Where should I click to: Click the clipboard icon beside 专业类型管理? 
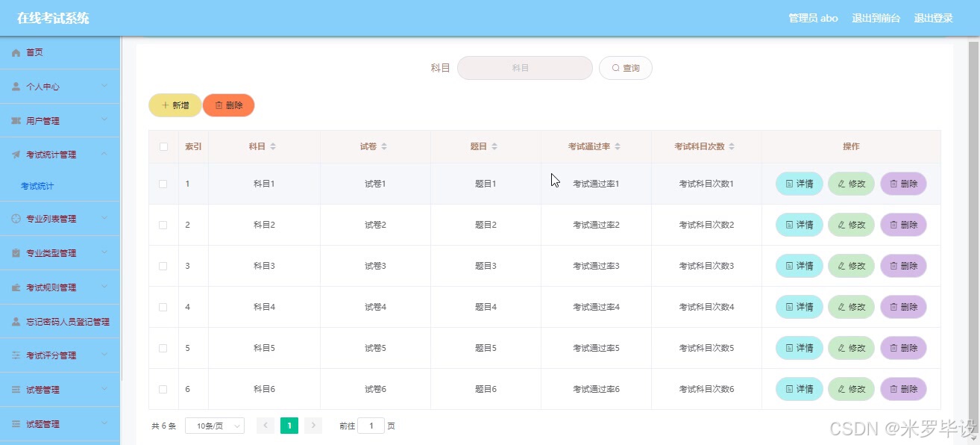click(x=16, y=253)
